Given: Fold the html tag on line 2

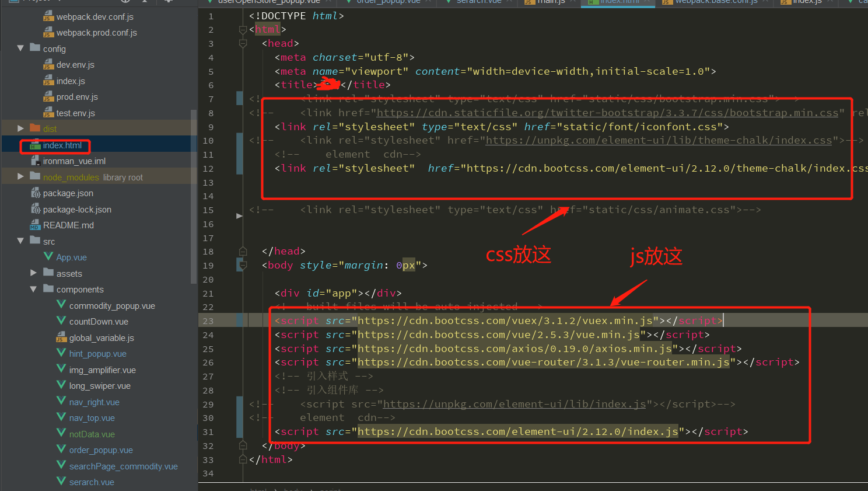Looking at the screenshot, I should 243,29.
